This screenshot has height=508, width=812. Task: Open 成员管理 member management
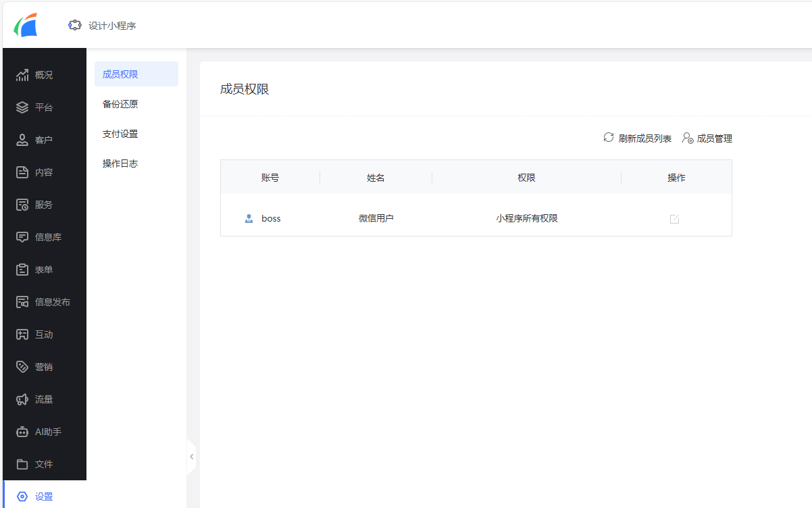[x=707, y=138]
